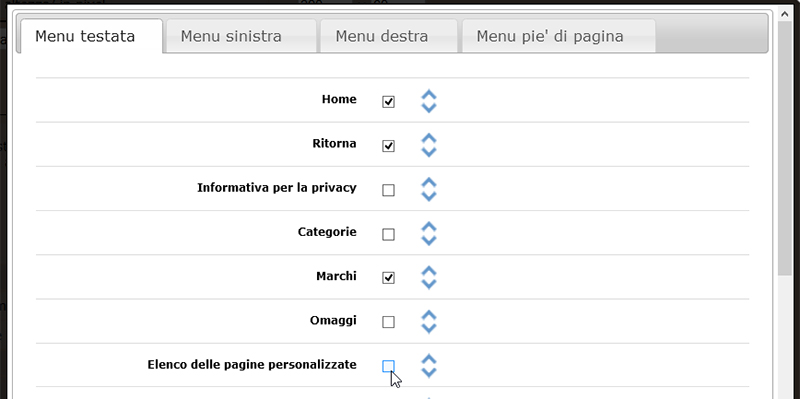Uncheck the Home checkbox
The image size is (800, 399).
(388, 102)
